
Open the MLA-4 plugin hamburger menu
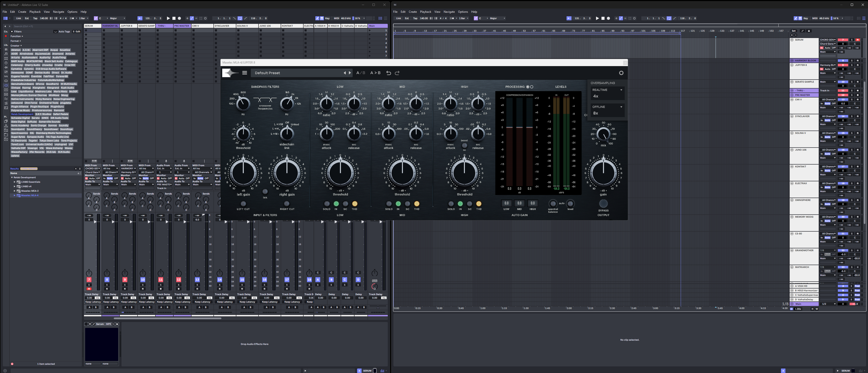(245, 73)
